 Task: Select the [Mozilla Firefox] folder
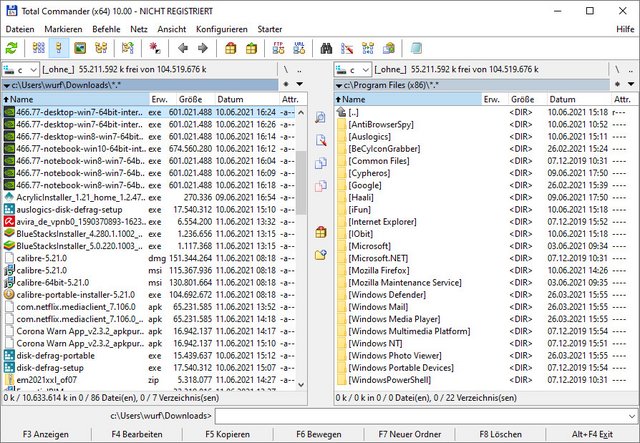(x=486, y=270)
